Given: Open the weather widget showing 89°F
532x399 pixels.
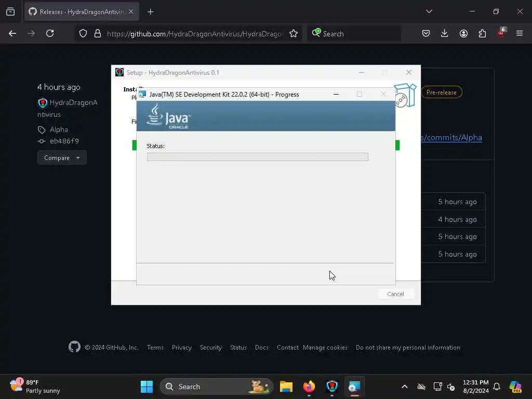Looking at the screenshot, I should point(35,387).
